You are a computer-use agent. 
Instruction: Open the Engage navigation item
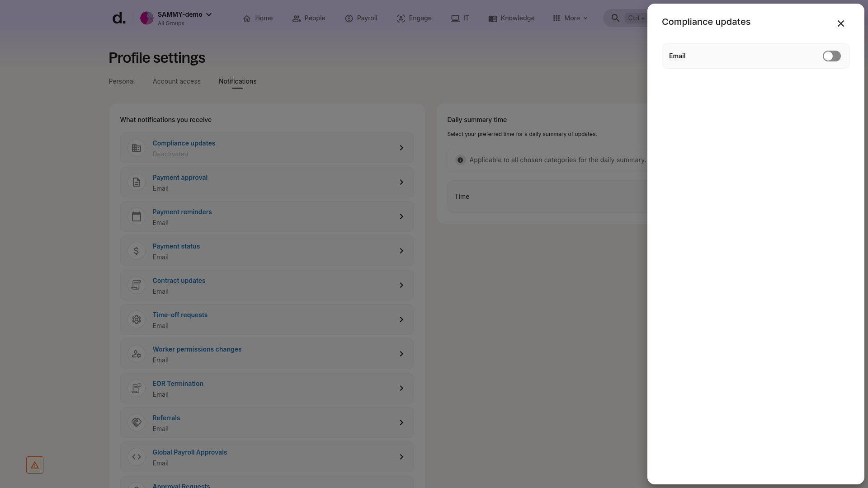414,18
